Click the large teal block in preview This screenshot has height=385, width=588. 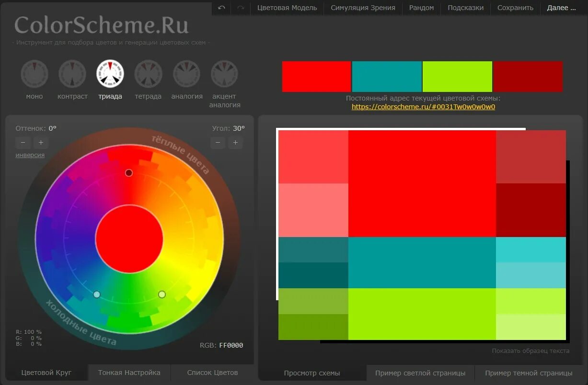pos(422,262)
